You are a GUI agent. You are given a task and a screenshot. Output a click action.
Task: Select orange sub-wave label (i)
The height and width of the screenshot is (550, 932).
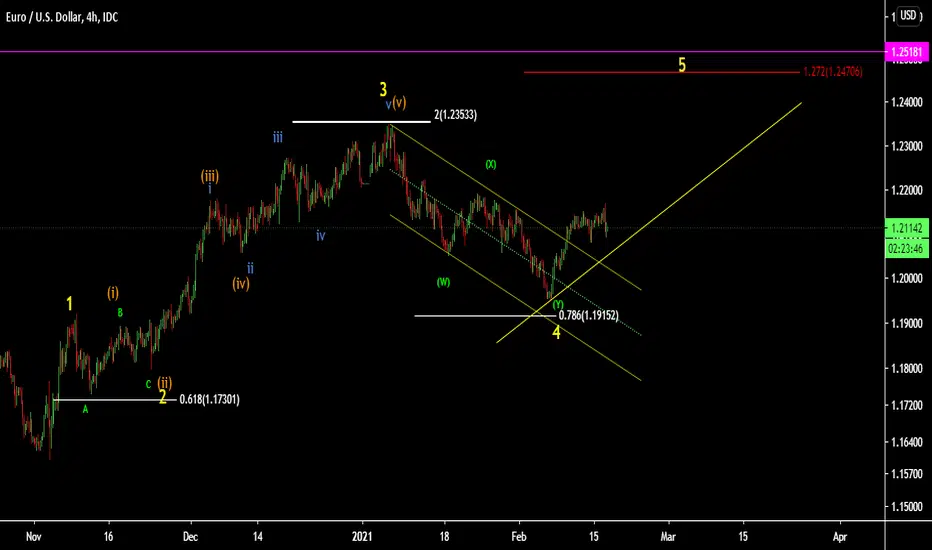[113, 293]
